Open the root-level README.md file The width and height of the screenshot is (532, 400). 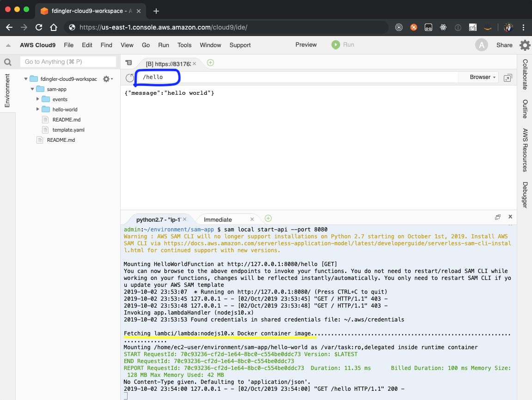[x=61, y=140]
